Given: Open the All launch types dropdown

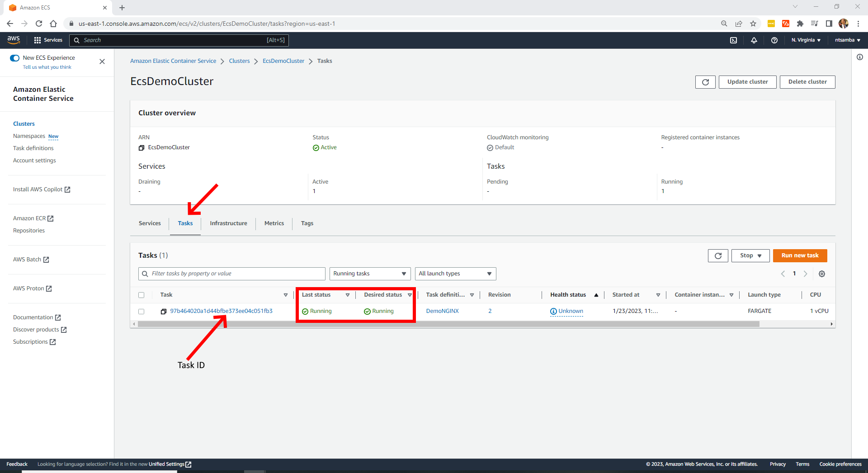Looking at the screenshot, I should (x=455, y=274).
